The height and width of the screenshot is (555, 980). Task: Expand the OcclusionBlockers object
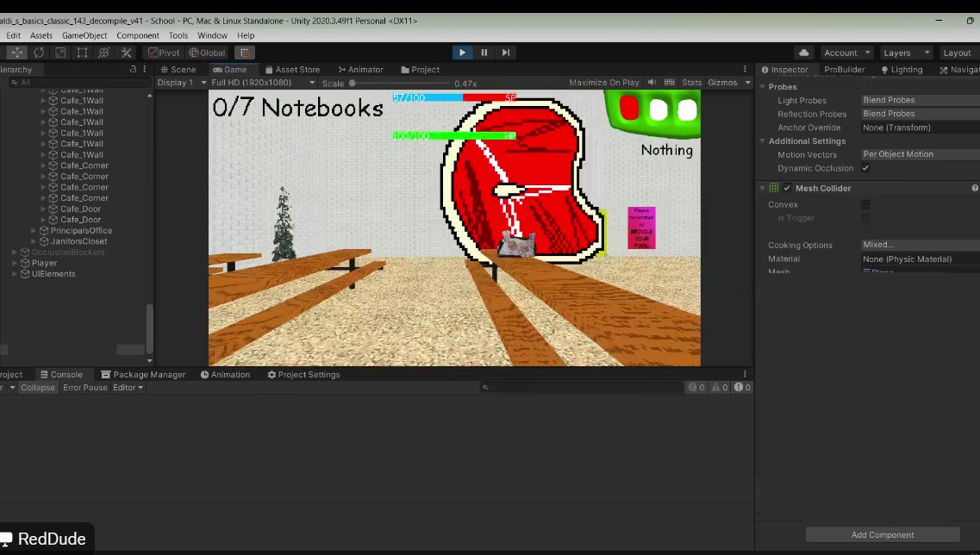pos(15,253)
